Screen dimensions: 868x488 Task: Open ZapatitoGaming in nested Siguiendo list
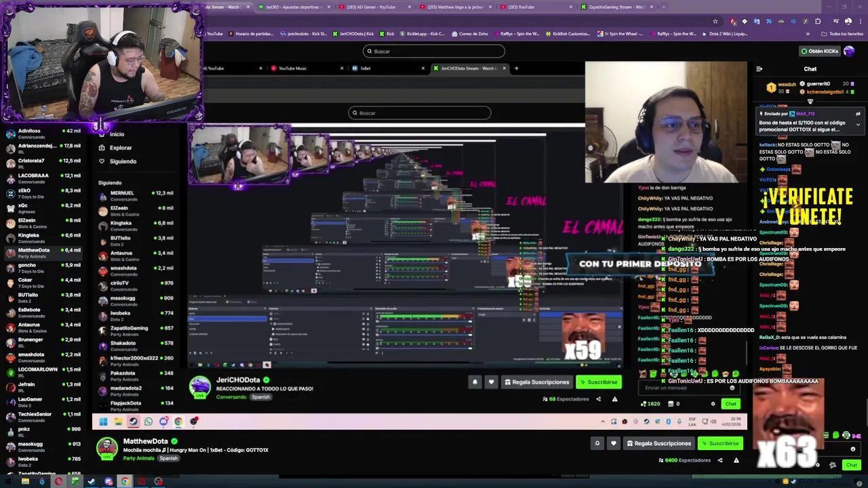click(x=136, y=330)
